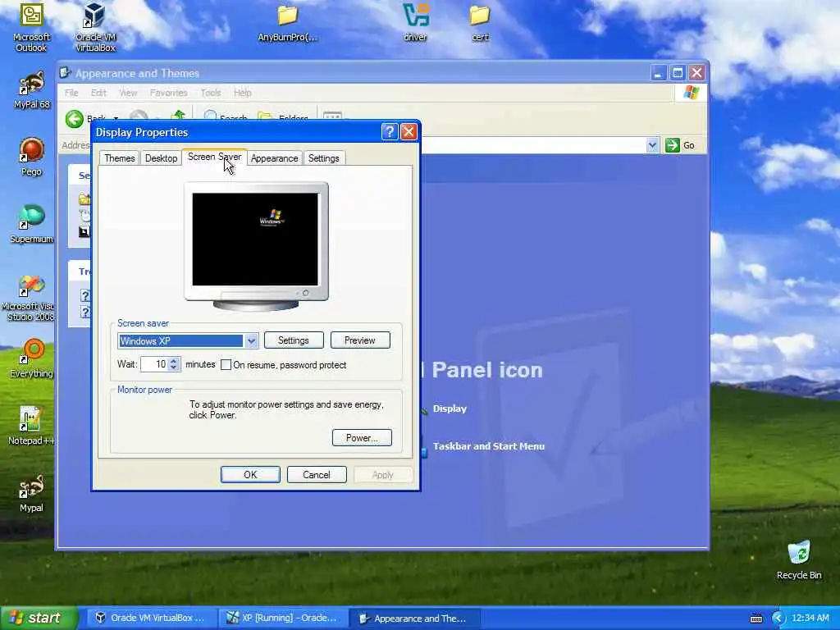Click the system clock 12:34 AM
The image size is (840, 630).
coord(810,619)
